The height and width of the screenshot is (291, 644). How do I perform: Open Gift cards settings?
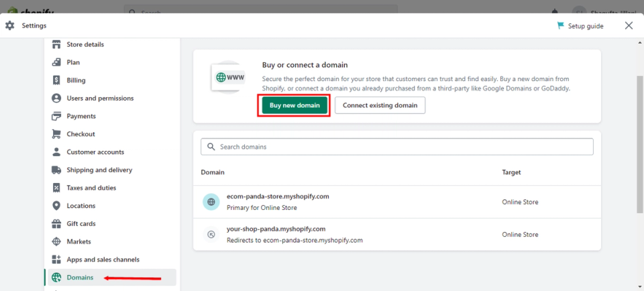click(x=82, y=224)
